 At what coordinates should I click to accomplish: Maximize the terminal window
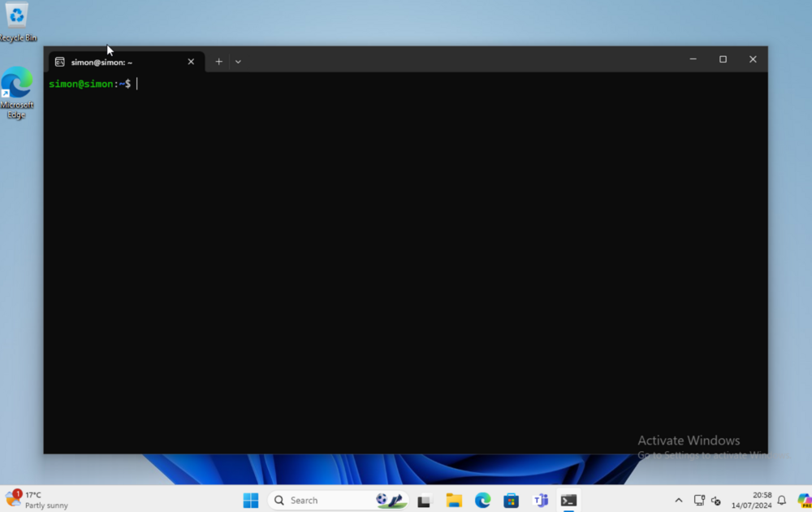[723, 59]
